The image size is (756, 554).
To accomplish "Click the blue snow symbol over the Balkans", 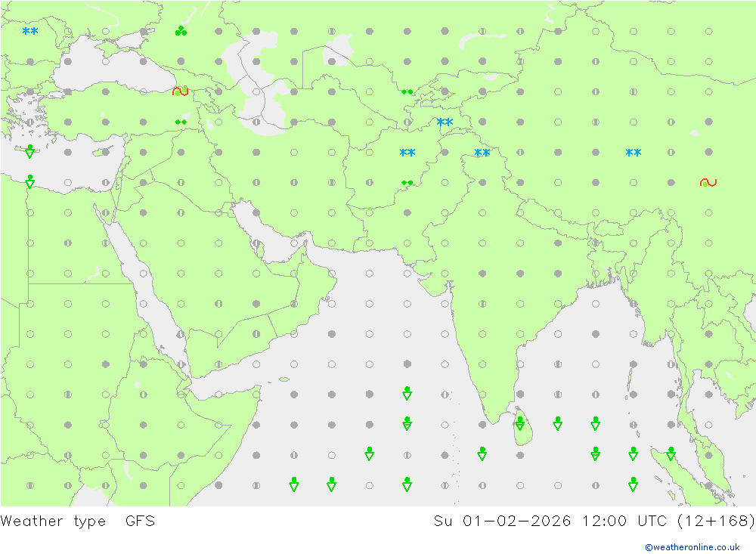I will click(x=30, y=31).
